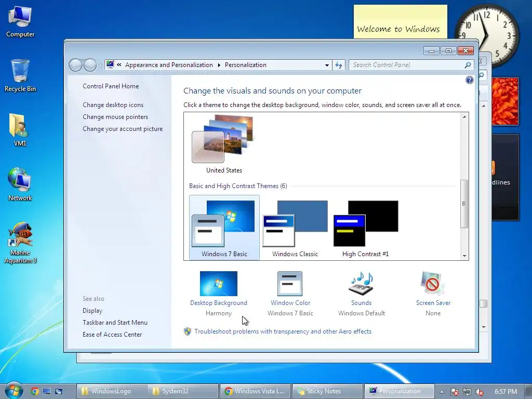Click the shield icon beside Troubleshoot link
Viewport: 532px width, 399px height.
tap(187, 331)
